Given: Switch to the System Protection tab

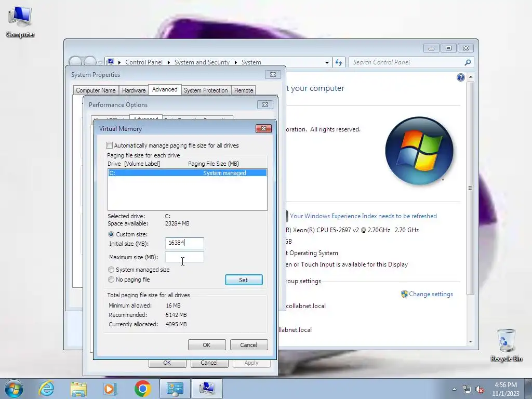Looking at the screenshot, I should [x=206, y=90].
